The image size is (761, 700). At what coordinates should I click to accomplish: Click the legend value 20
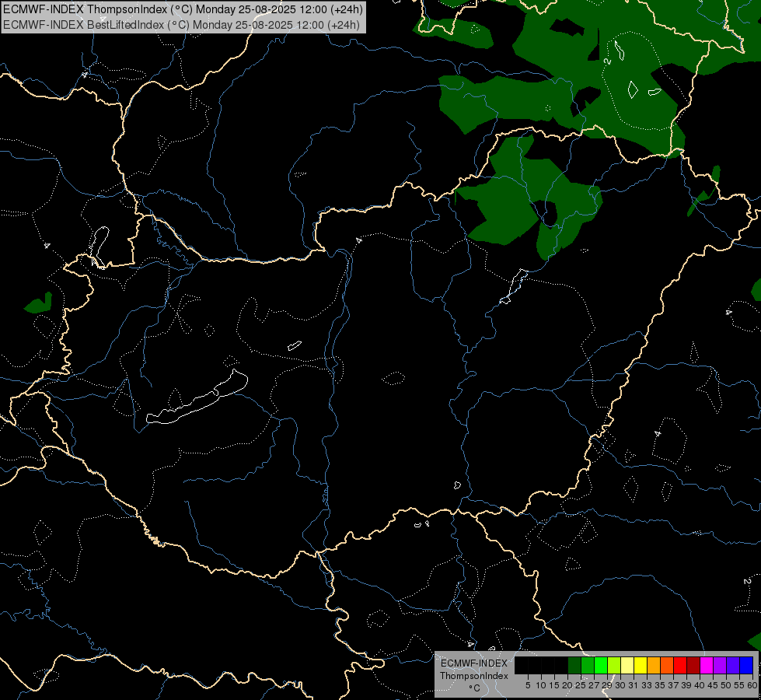(567, 685)
